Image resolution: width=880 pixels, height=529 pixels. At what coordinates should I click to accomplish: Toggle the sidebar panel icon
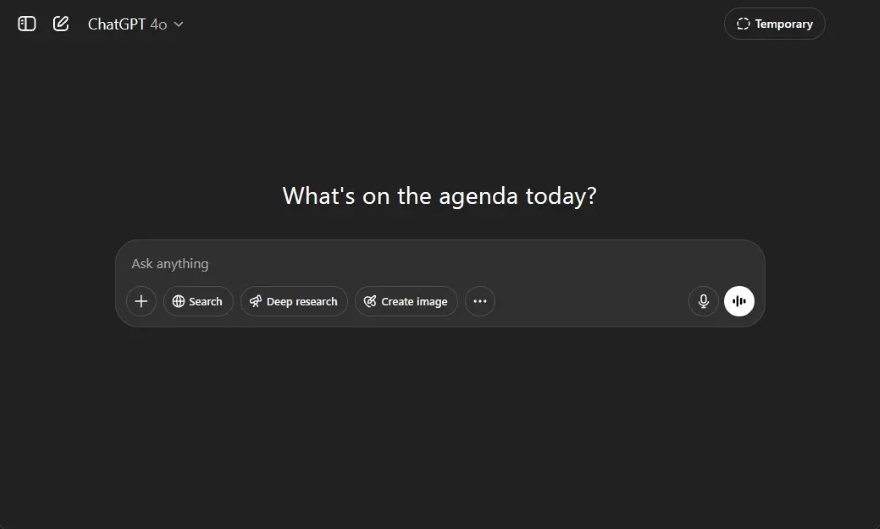point(26,24)
